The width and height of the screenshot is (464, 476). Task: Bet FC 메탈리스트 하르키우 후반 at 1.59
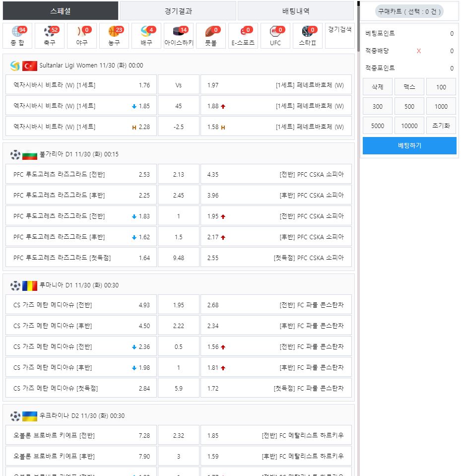point(276,456)
